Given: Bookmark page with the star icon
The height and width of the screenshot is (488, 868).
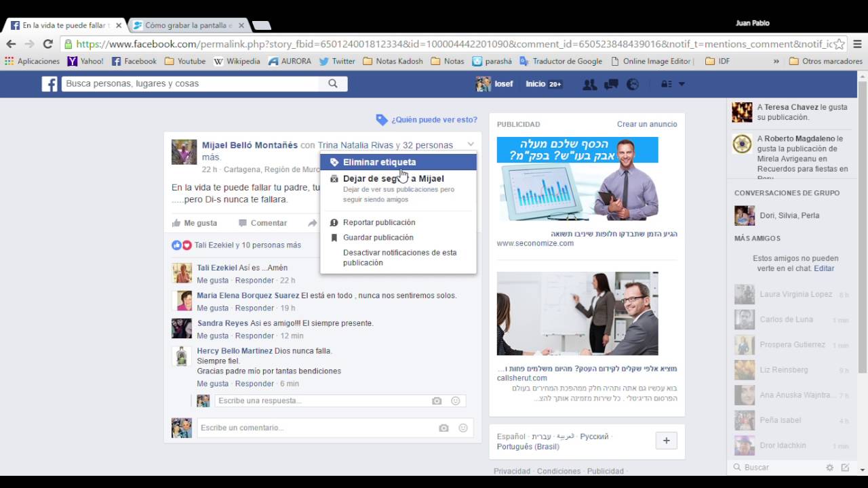Looking at the screenshot, I should click(839, 44).
